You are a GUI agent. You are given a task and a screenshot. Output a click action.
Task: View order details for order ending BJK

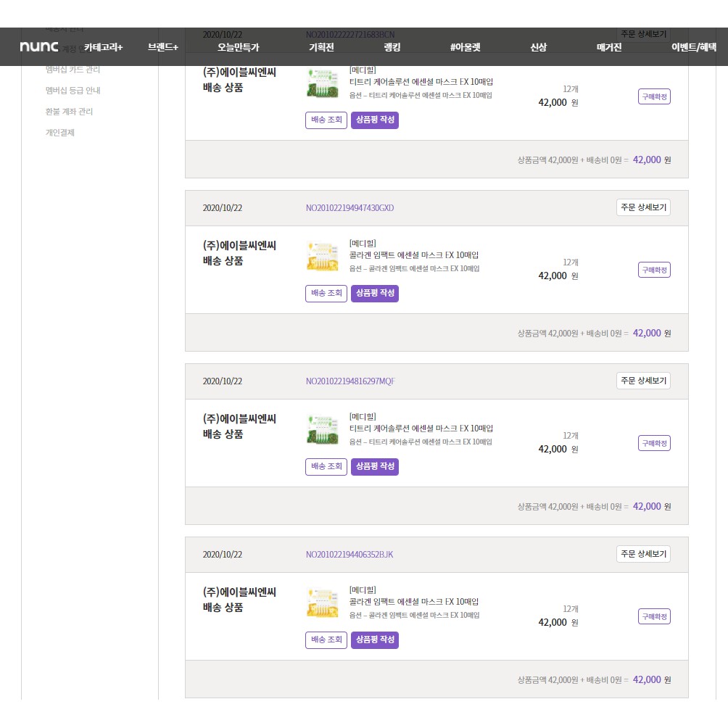coord(643,554)
